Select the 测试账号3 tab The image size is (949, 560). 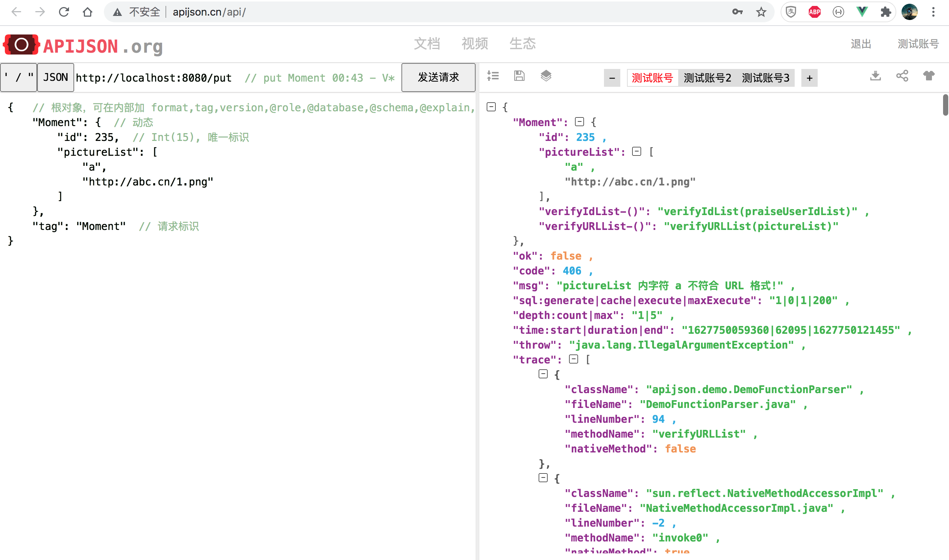coord(765,78)
